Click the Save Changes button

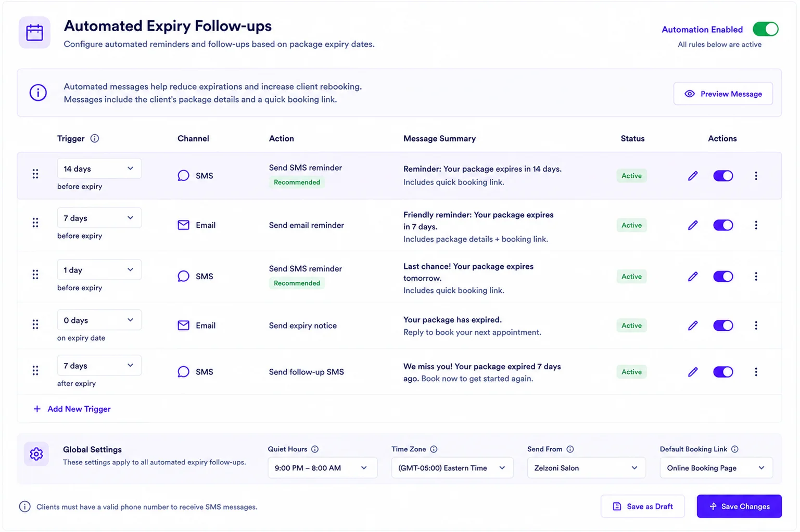point(739,507)
